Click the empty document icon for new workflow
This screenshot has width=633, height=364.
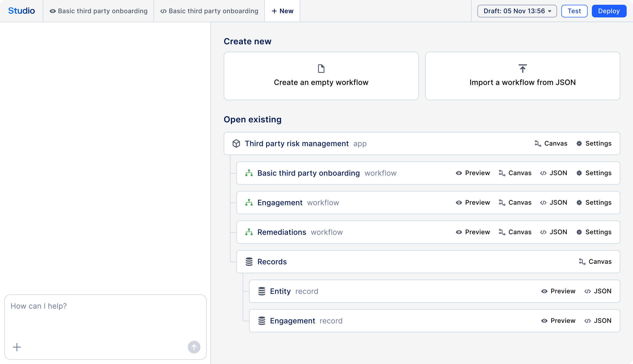click(x=321, y=69)
